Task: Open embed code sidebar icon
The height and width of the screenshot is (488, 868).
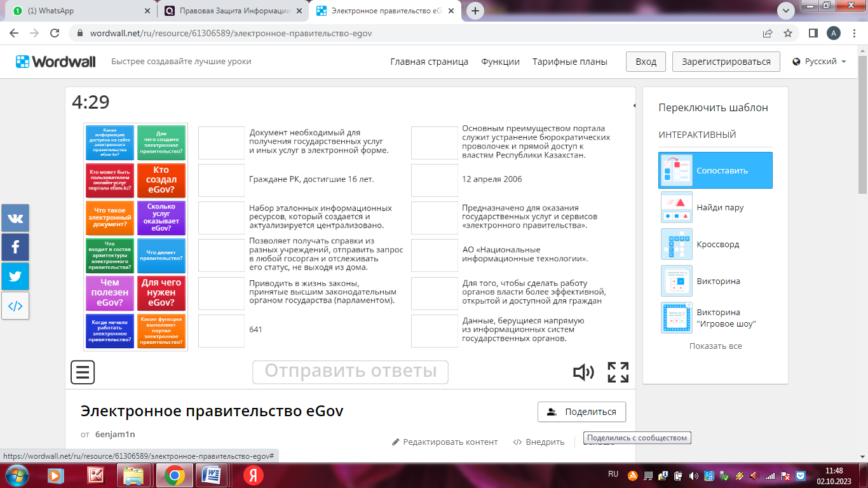Action: pyautogui.click(x=15, y=306)
